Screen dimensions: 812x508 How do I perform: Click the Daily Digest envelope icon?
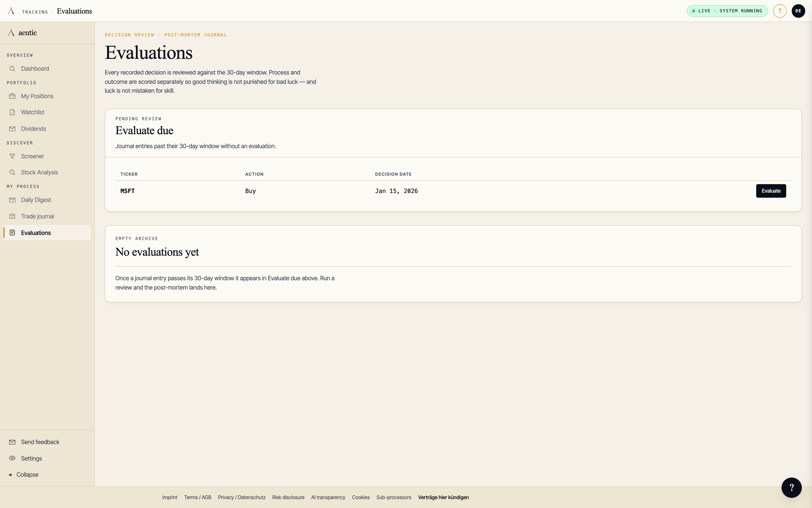tap(12, 200)
